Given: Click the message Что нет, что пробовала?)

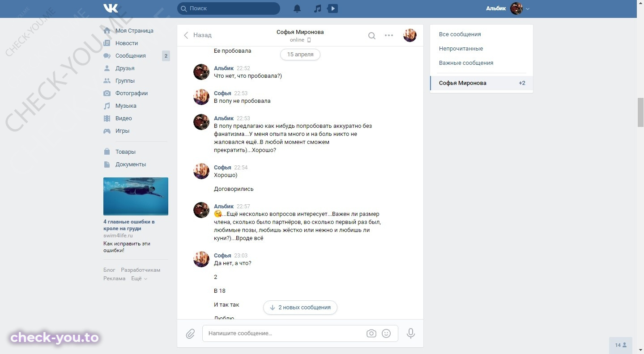Looking at the screenshot, I should [248, 76].
